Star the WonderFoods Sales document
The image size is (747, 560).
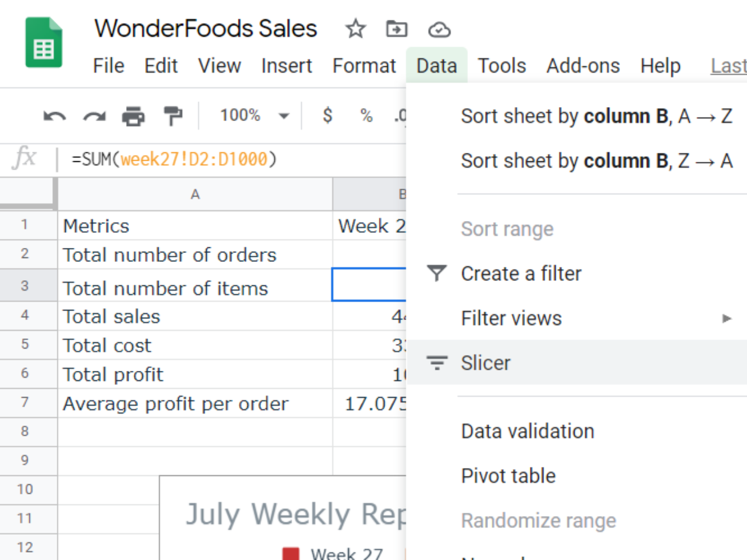355,29
